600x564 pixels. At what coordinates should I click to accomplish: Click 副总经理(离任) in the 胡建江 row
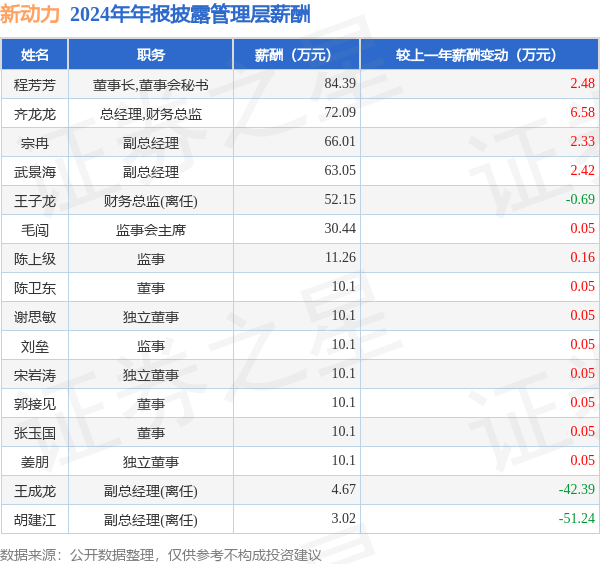(x=151, y=520)
